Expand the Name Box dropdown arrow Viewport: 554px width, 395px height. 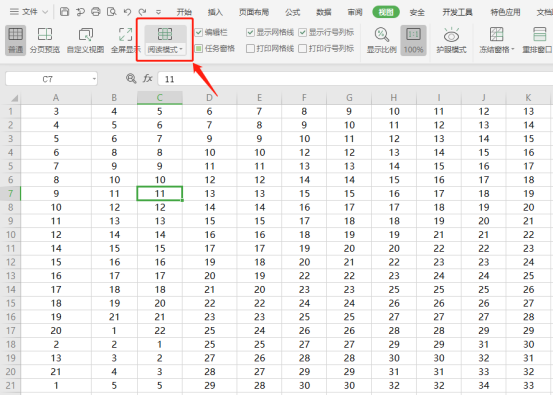pyautogui.click(x=94, y=79)
